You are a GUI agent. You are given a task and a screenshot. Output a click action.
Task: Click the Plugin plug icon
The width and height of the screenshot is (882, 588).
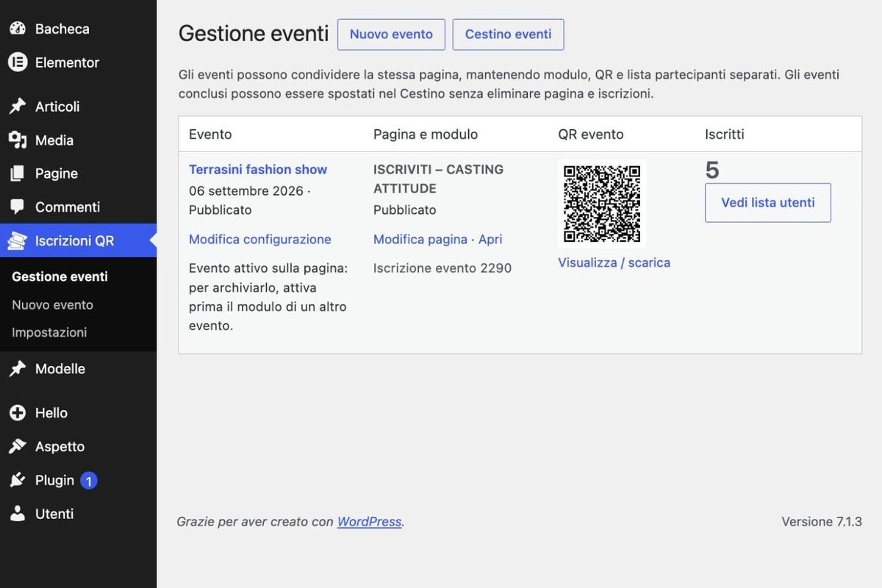point(18,480)
